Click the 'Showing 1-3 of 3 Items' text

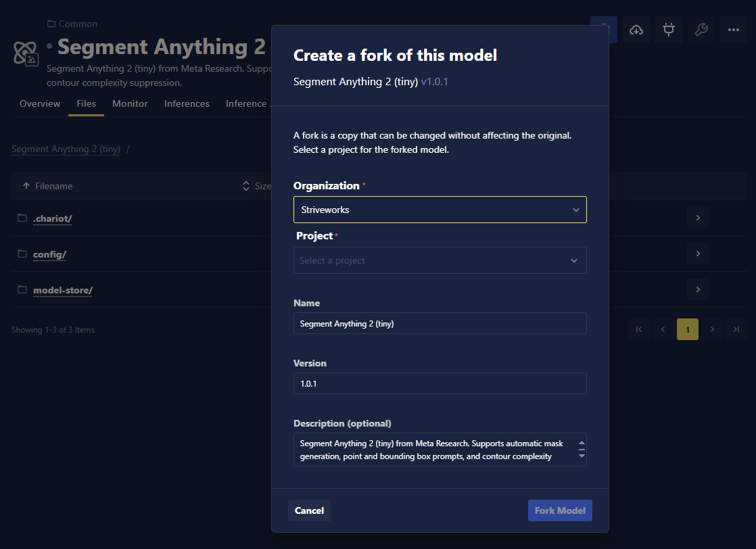53,330
